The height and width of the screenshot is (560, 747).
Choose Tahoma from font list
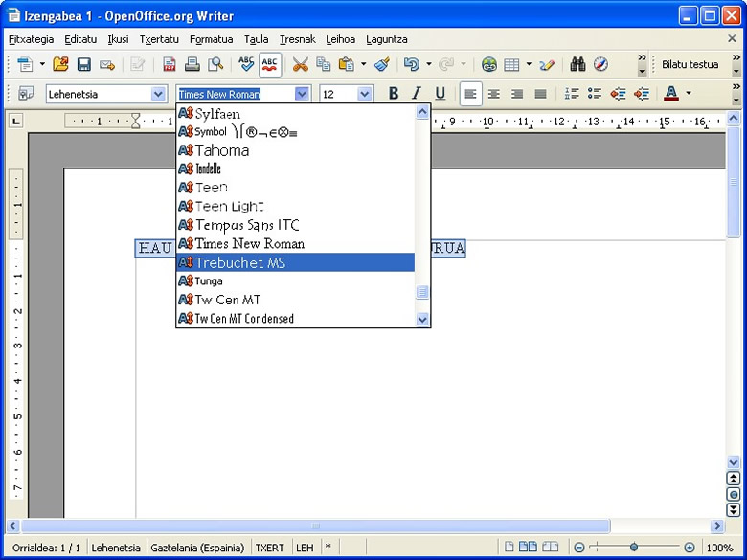pos(295,150)
